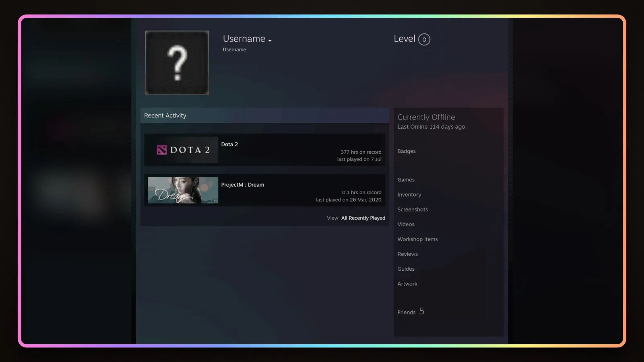Open the Badges link
The height and width of the screenshot is (362, 644).
point(407,151)
